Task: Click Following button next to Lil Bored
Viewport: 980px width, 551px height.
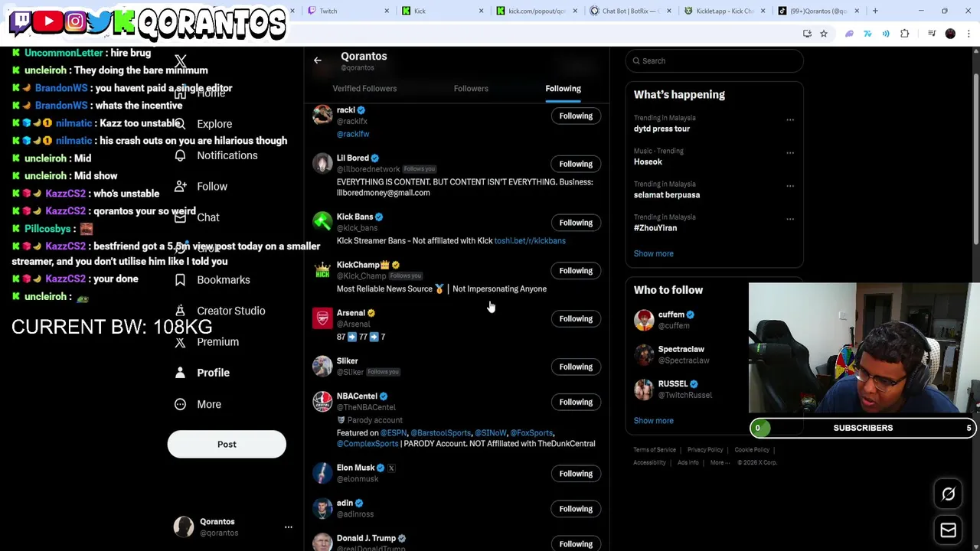Action: pos(576,164)
